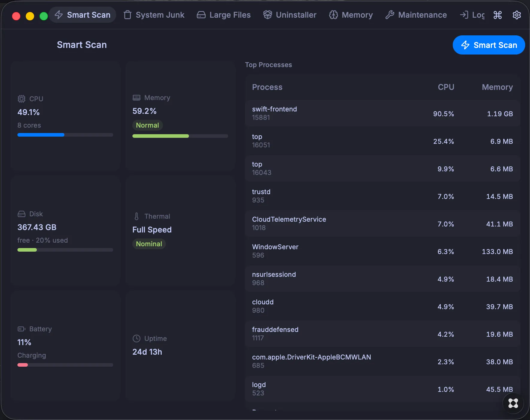Select the top process with PID 16043
The width and height of the screenshot is (530, 420).
pyautogui.click(x=383, y=168)
